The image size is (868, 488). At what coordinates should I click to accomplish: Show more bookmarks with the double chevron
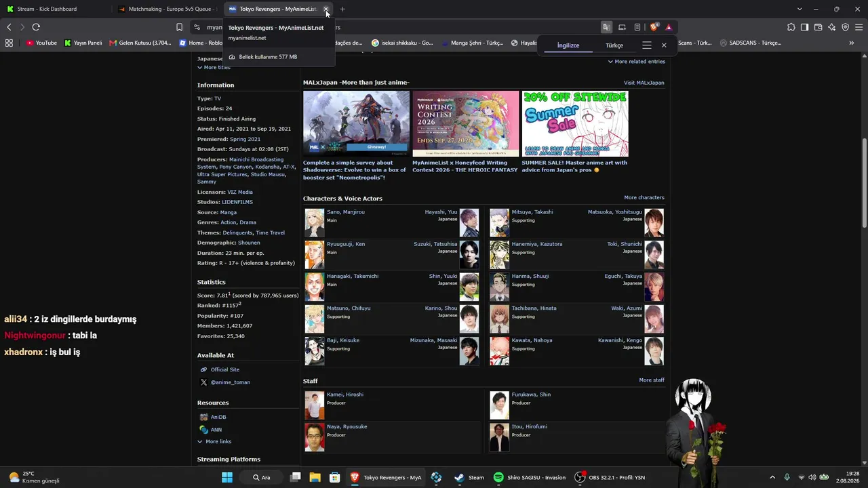[852, 43]
